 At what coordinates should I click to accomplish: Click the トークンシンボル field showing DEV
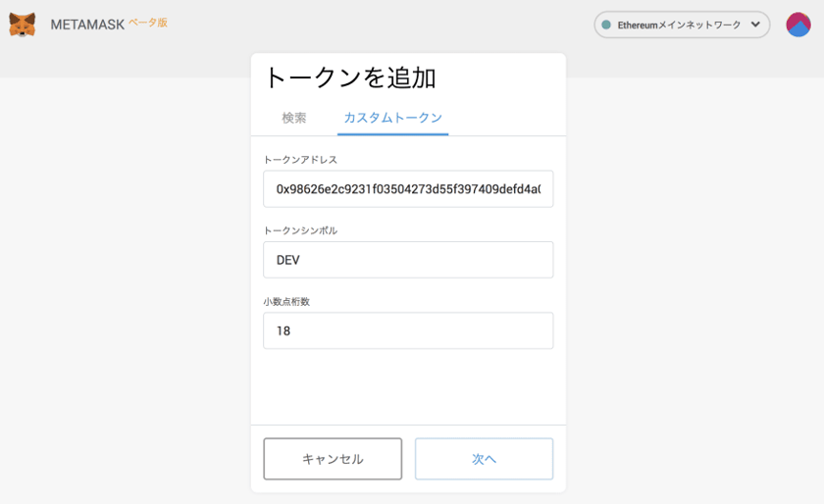[x=408, y=260]
